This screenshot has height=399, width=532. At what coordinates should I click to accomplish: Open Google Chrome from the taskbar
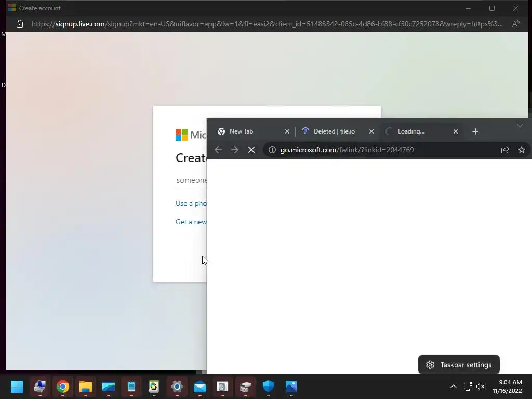tap(63, 387)
